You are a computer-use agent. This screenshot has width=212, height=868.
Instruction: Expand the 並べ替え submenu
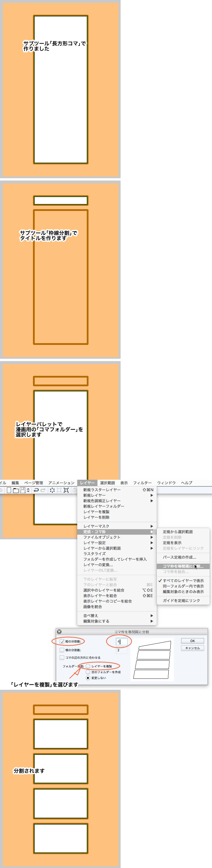pyautogui.click(x=117, y=616)
